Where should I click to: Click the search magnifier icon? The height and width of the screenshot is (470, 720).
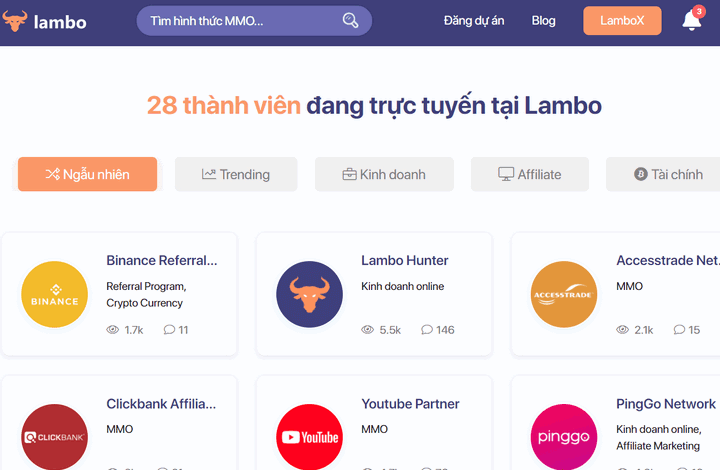point(350,20)
